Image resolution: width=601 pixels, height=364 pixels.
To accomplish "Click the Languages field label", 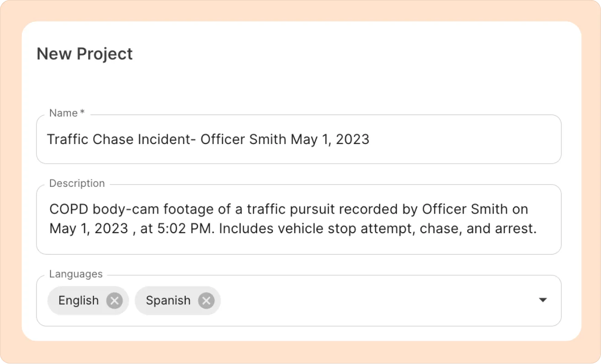I will 76,274.
